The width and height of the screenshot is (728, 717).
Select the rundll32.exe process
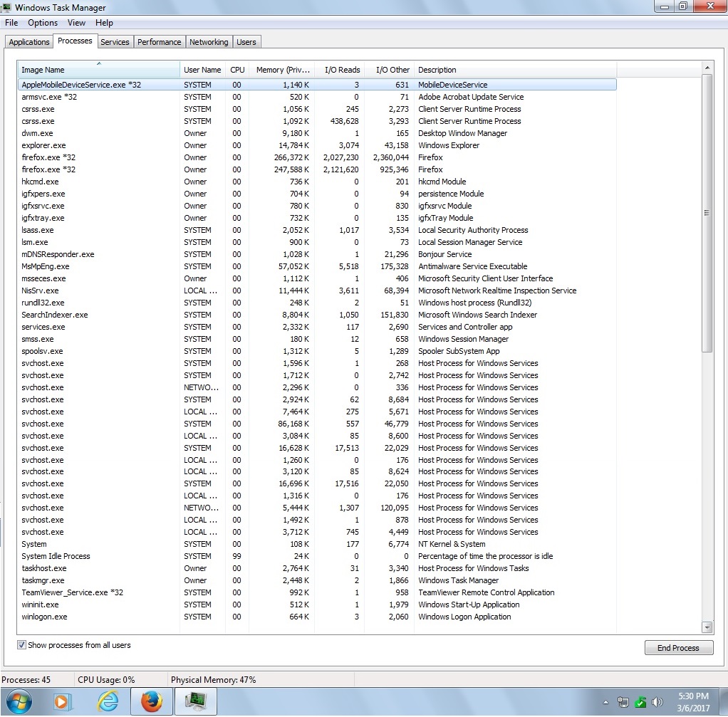[x=317, y=303]
